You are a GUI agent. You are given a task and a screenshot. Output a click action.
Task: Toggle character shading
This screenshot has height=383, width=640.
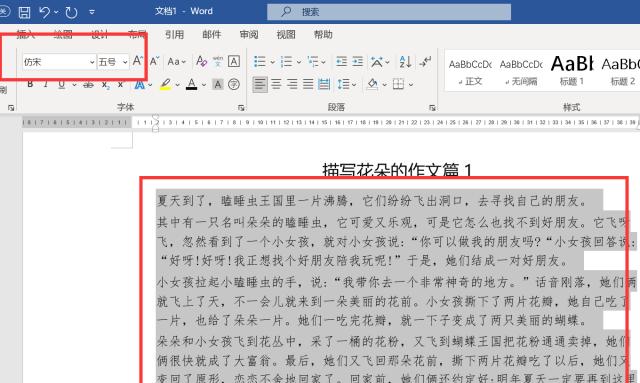[218, 85]
